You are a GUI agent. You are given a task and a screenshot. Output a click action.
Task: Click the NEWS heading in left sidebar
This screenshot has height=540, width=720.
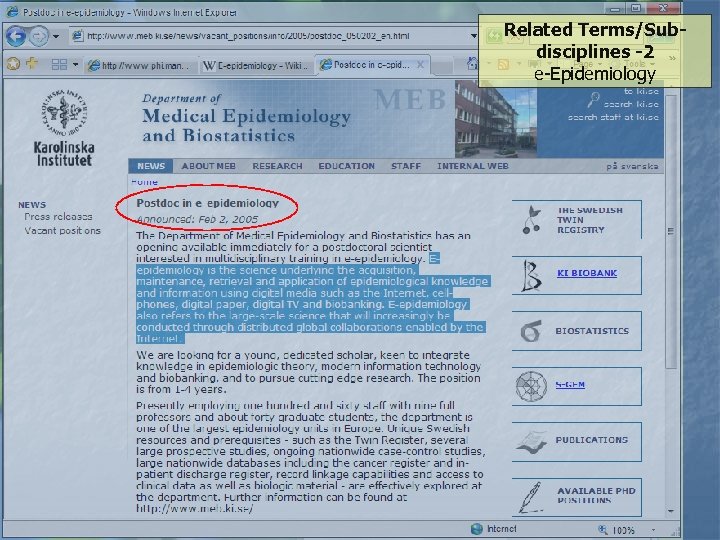[x=32, y=205]
